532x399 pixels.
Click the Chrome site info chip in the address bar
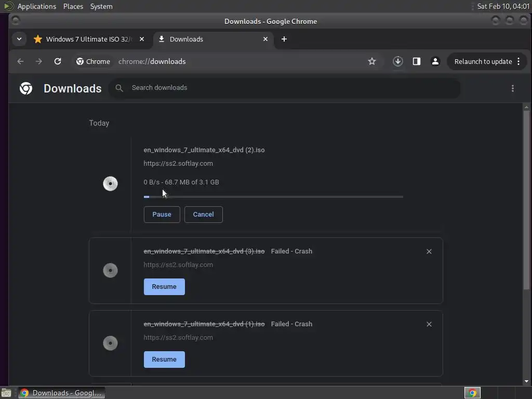pyautogui.click(x=94, y=61)
